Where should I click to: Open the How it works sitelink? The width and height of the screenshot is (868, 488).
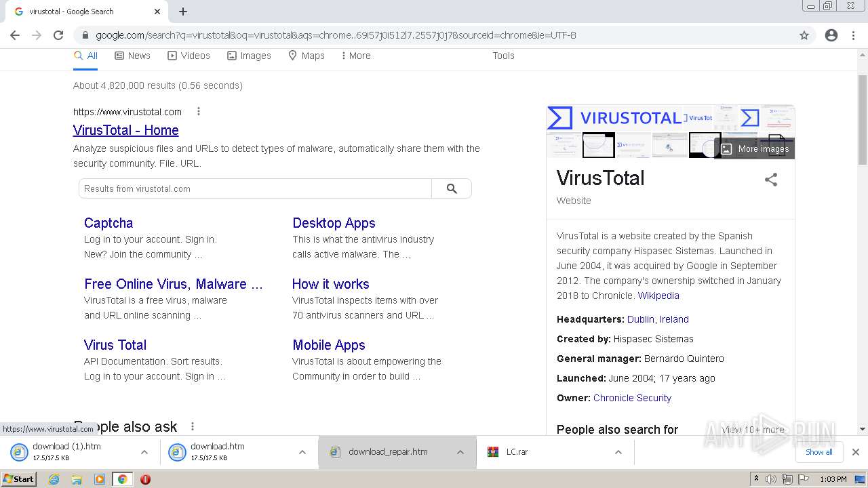pyautogui.click(x=331, y=284)
